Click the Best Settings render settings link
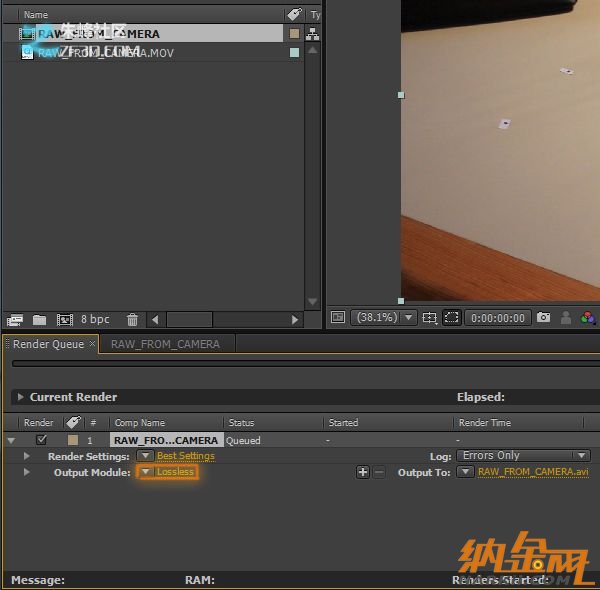600x590 pixels. coord(185,456)
